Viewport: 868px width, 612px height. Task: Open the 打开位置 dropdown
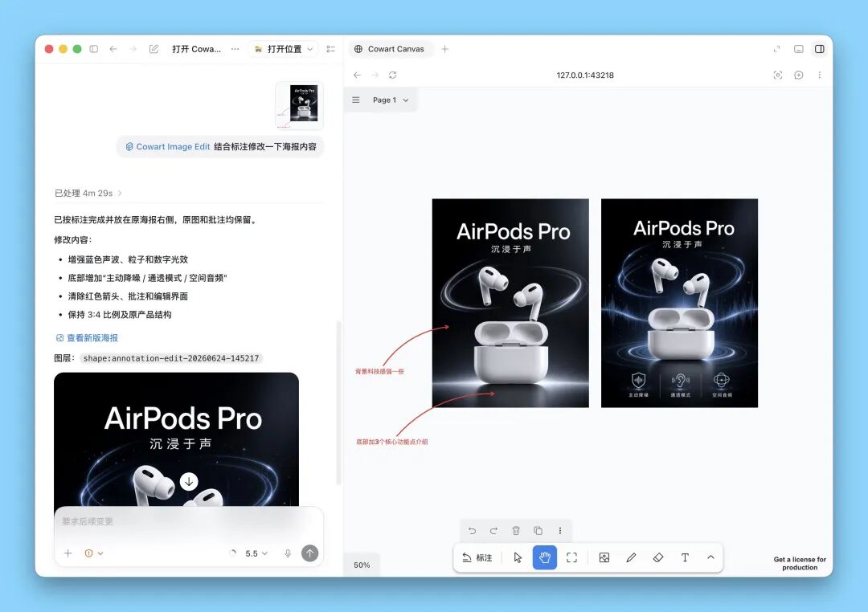click(x=284, y=49)
